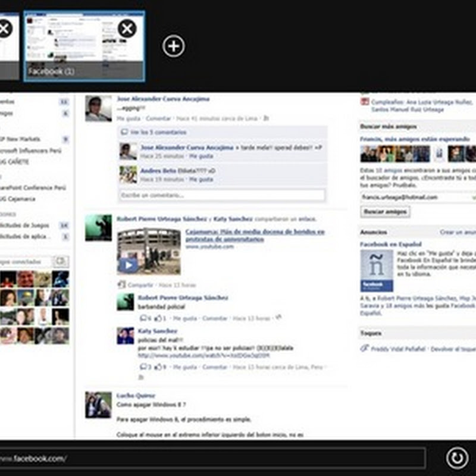Click the page refresh icon

click(x=457, y=458)
